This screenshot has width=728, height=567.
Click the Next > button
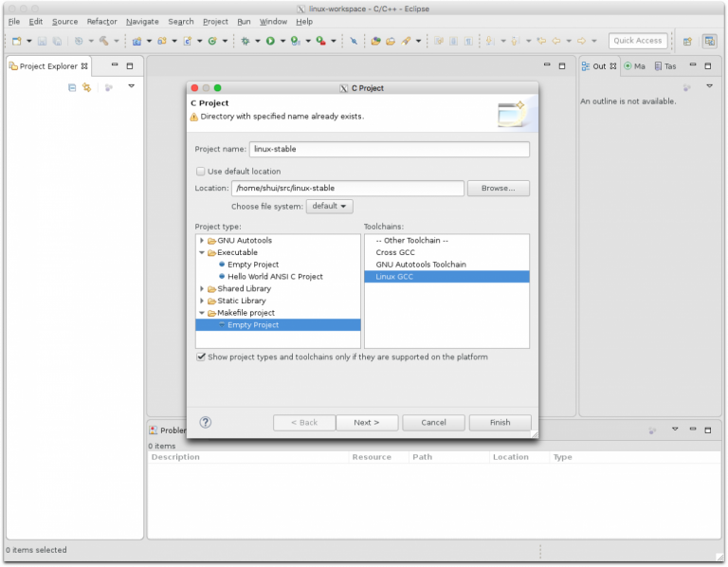[x=367, y=423]
